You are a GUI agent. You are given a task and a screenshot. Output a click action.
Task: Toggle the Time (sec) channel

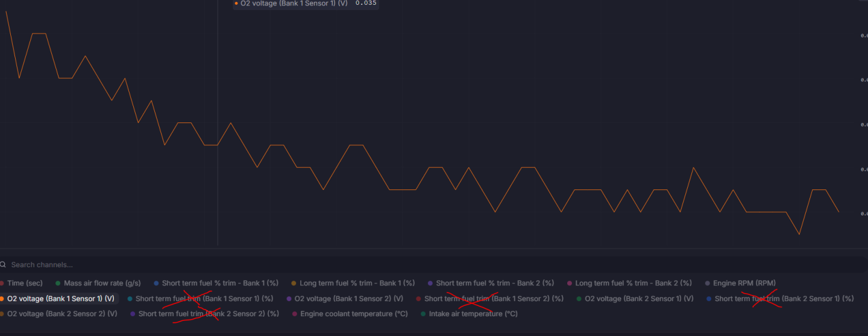[25, 283]
